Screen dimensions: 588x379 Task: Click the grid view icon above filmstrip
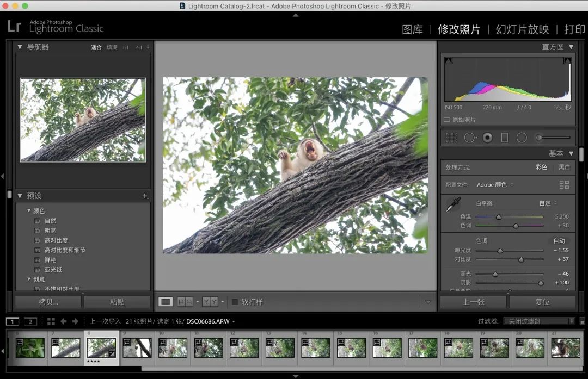point(51,321)
